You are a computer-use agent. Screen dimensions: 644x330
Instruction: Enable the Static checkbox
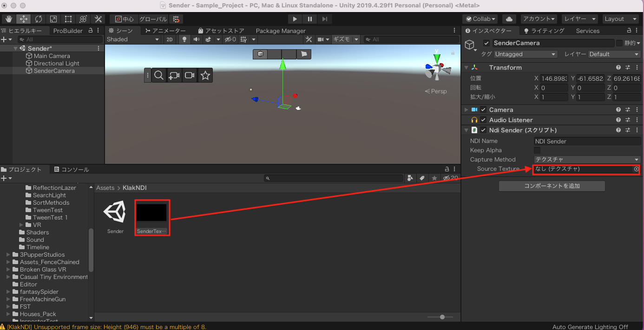pyautogui.click(x=619, y=43)
